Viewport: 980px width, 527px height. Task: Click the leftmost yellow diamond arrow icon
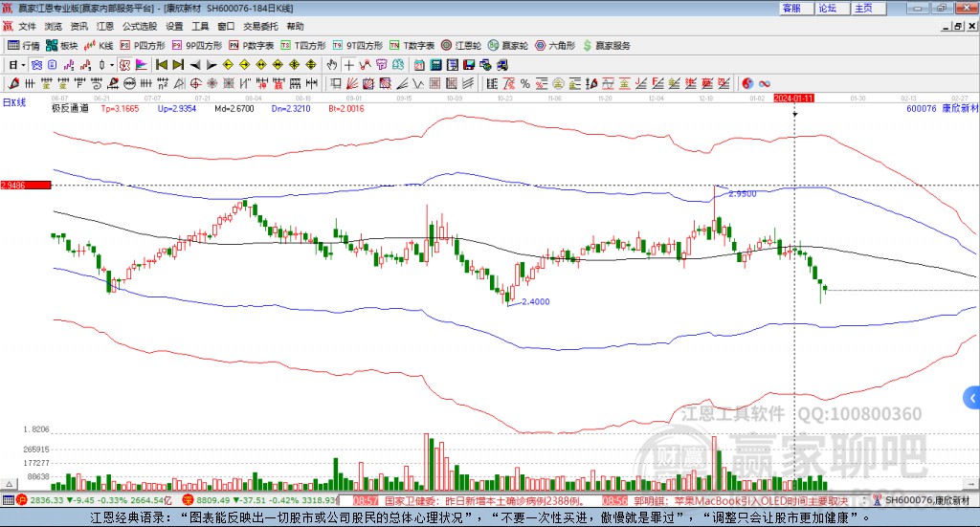click(x=228, y=65)
